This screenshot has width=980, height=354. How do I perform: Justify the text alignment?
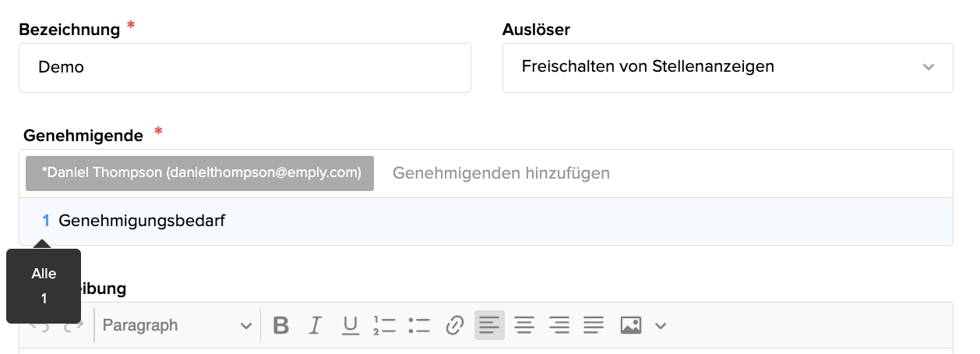pyautogui.click(x=594, y=325)
